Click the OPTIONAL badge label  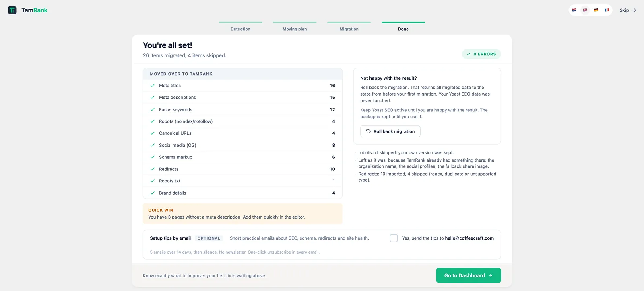pos(208,238)
